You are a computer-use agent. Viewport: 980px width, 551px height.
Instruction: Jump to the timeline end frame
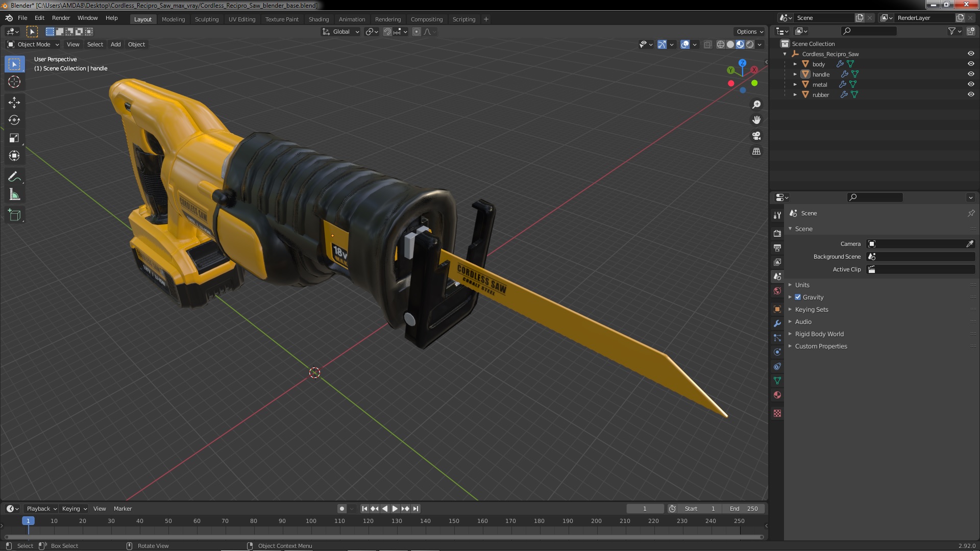[x=415, y=509]
